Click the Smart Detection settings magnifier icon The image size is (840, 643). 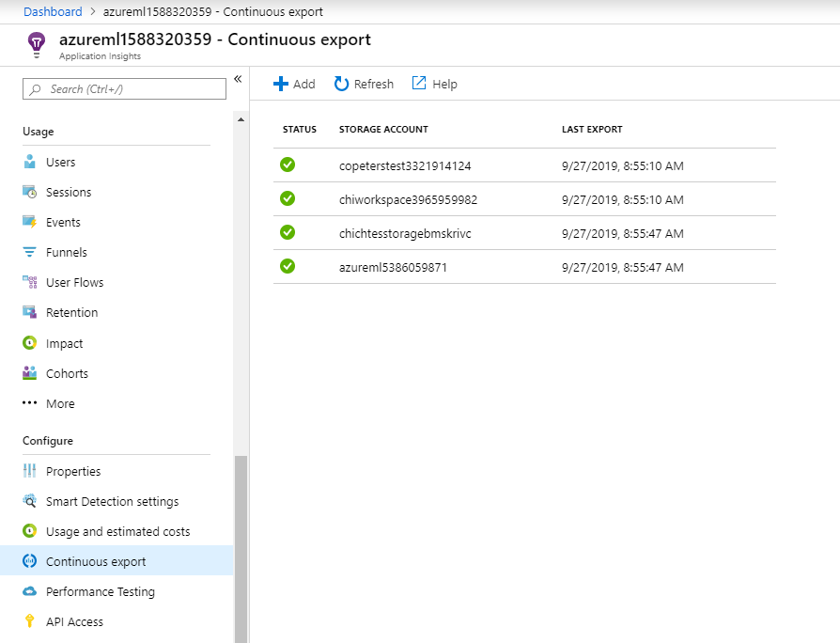29,501
